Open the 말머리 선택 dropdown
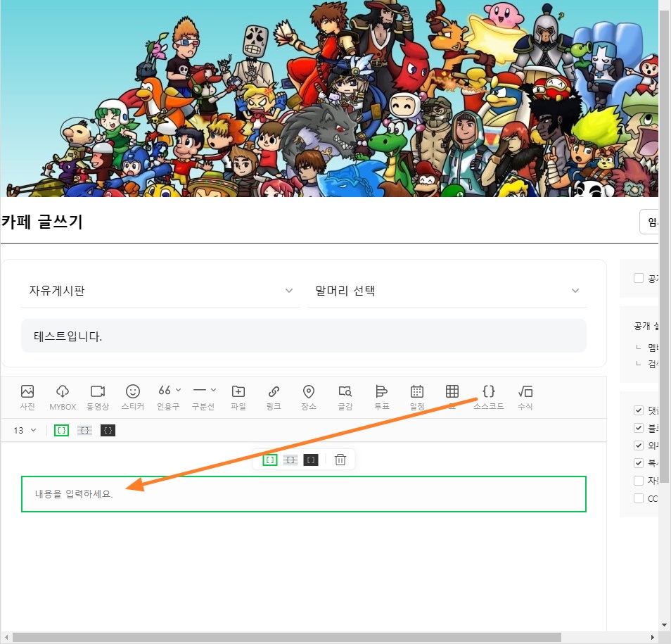 pyautogui.click(x=447, y=291)
